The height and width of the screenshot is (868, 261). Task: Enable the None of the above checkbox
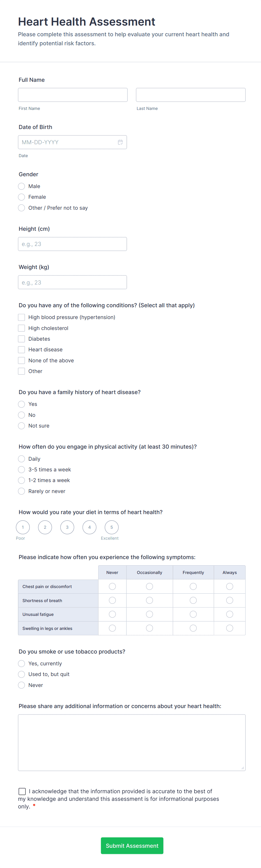[21, 360]
